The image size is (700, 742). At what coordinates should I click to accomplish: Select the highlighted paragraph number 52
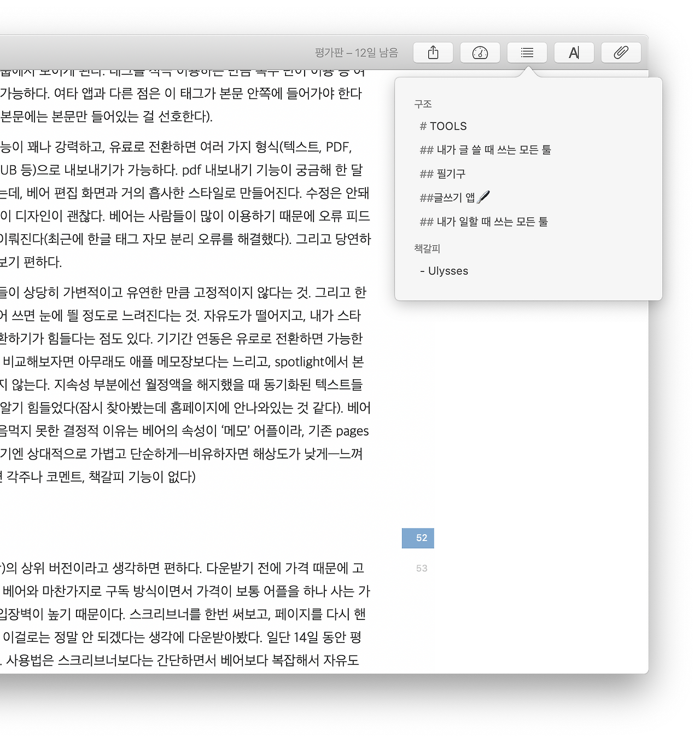pos(418,538)
